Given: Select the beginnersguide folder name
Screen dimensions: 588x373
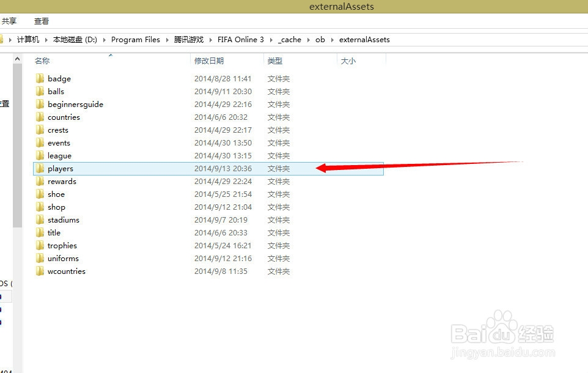Looking at the screenshot, I should [75, 105].
